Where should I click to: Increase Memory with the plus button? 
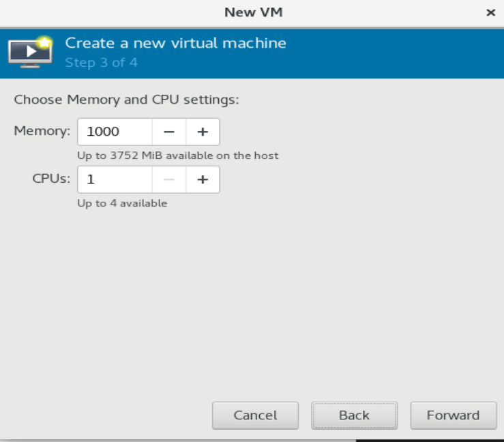(203, 132)
